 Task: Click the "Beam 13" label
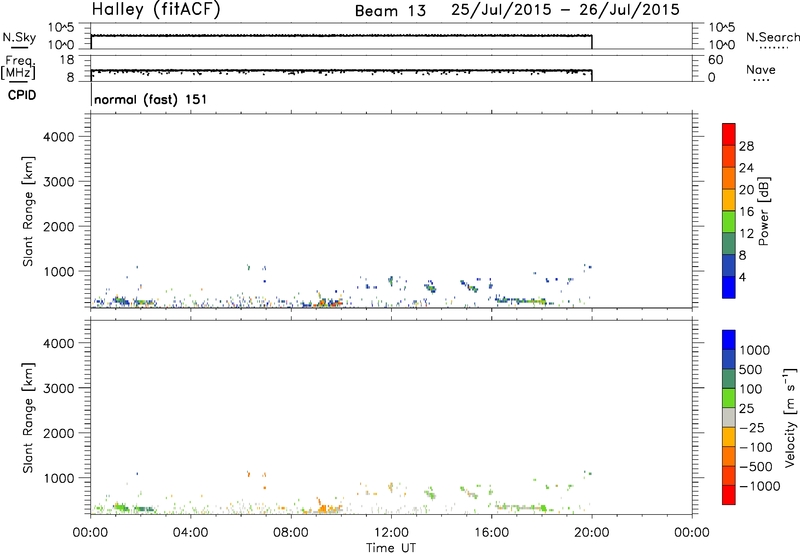point(390,11)
